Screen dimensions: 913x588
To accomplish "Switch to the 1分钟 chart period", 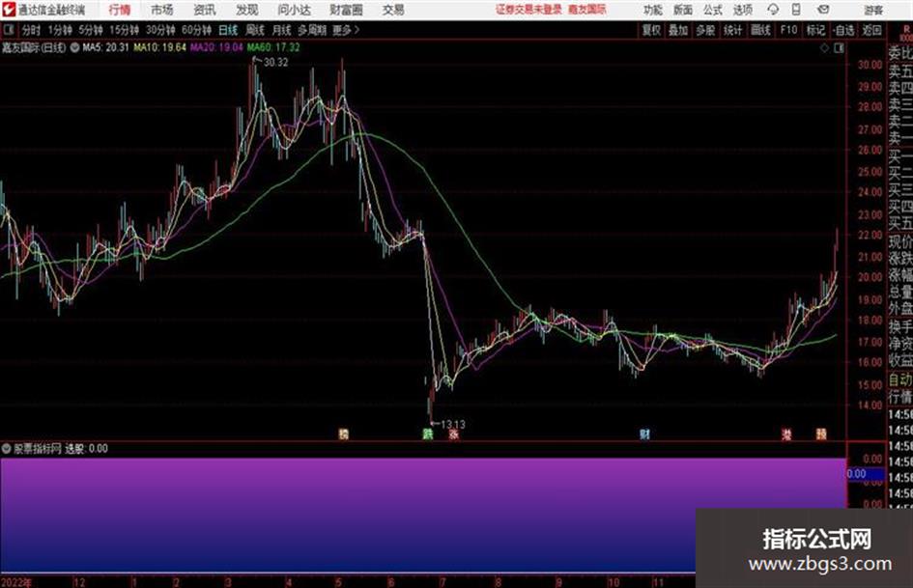I will [60, 30].
